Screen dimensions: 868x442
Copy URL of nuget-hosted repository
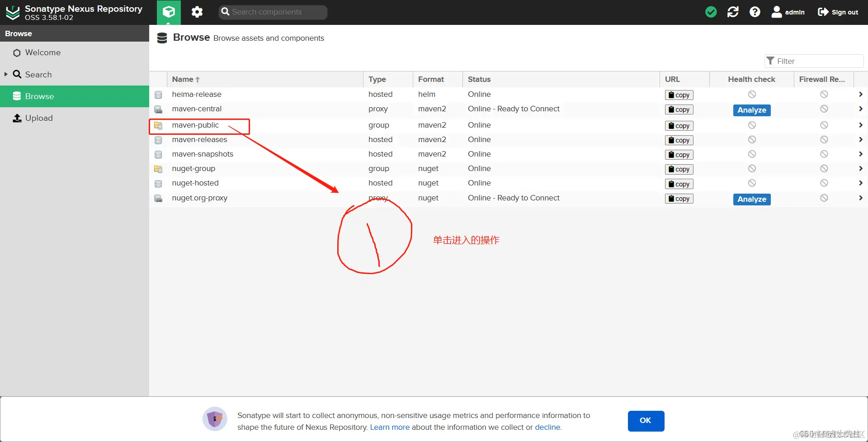tap(679, 184)
